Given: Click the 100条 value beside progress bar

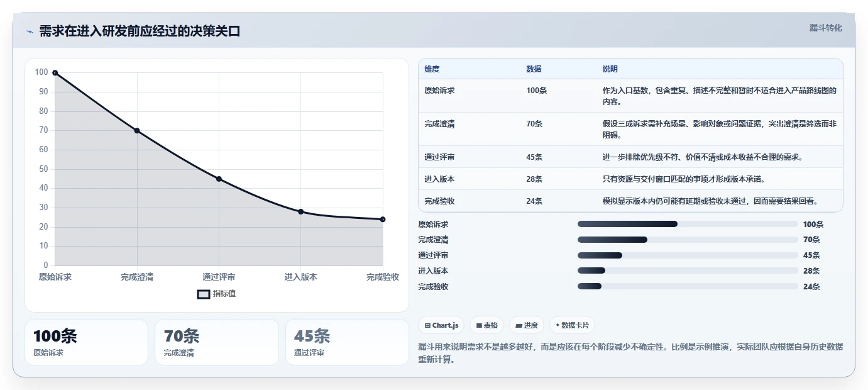Looking at the screenshot, I should click(813, 224).
